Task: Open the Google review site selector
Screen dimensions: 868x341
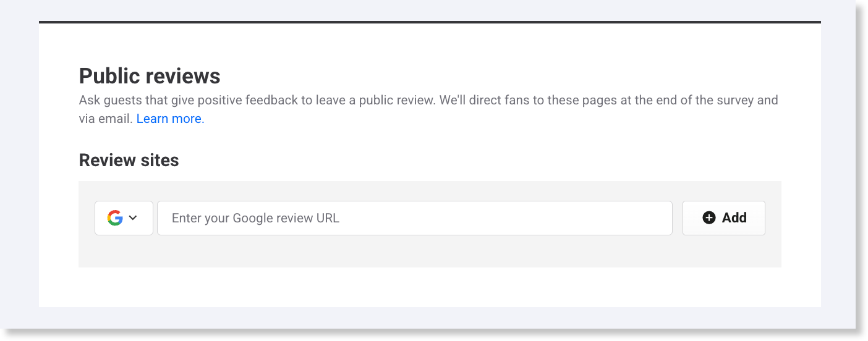Action: pos(124,218)
